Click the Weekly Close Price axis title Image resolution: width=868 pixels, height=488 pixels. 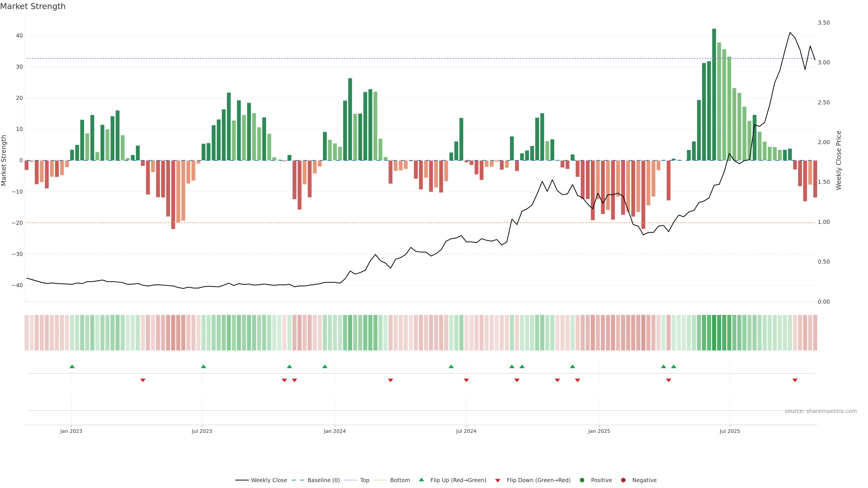(x=839, y=160)
